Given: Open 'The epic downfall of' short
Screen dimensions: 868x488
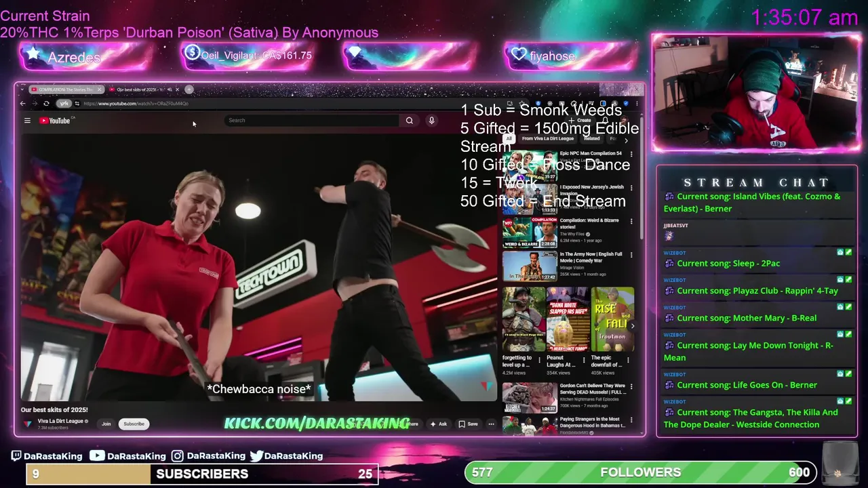Looking at the screenshot, I should tap(612, 319).
